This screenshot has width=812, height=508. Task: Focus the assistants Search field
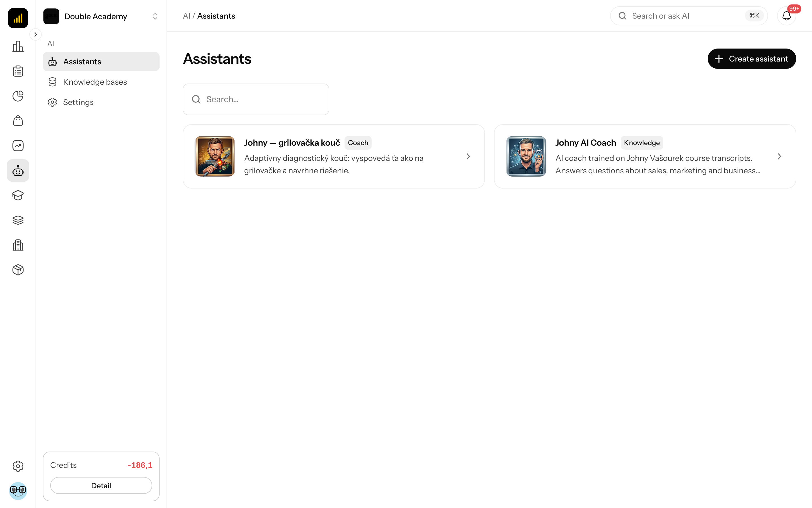click(256, 99)
